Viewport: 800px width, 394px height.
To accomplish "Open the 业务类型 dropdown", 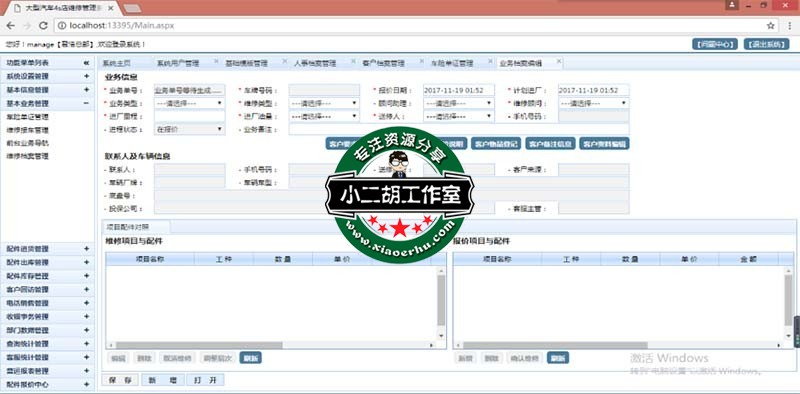I will (x=189, y=103).
